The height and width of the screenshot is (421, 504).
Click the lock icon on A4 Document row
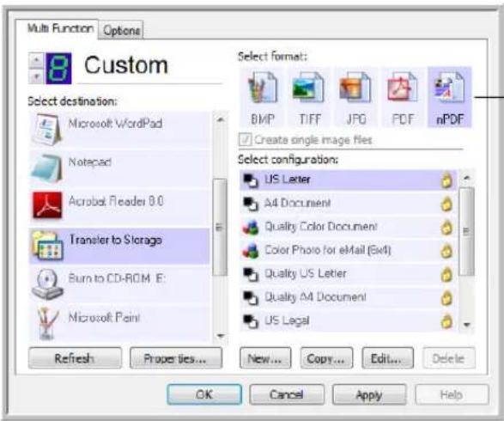pos(446,204)
